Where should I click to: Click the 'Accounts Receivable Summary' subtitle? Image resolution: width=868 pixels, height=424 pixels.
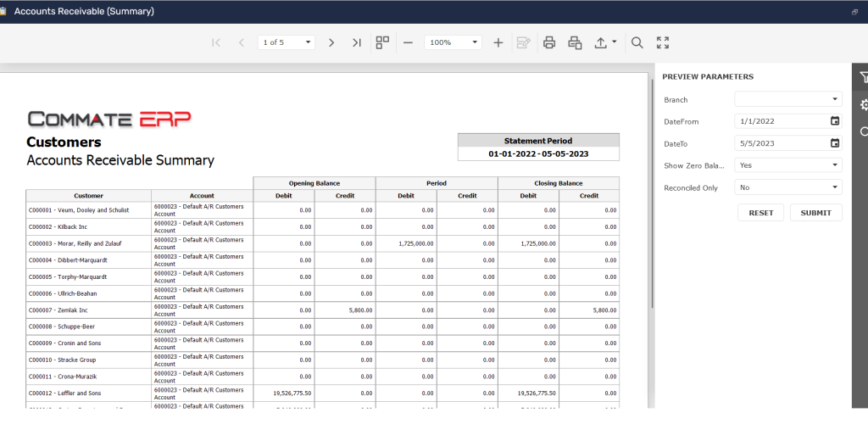[120, 160]
